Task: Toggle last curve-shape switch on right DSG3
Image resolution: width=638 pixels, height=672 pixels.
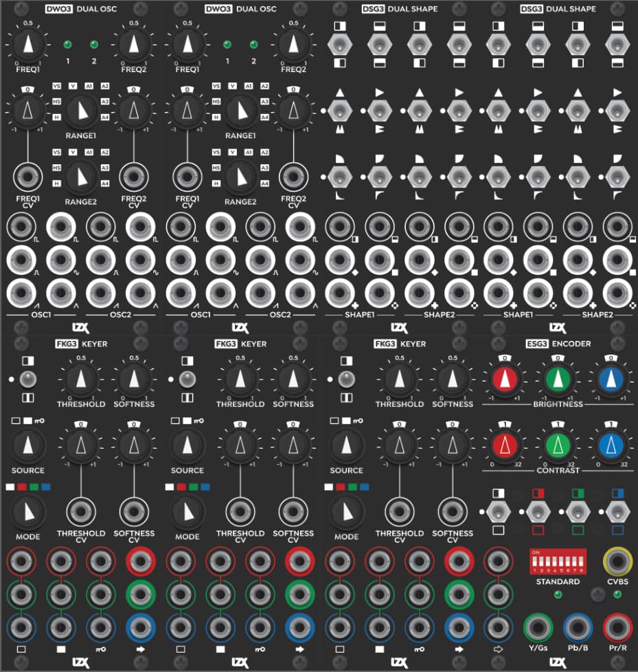Action: [617, 177]
